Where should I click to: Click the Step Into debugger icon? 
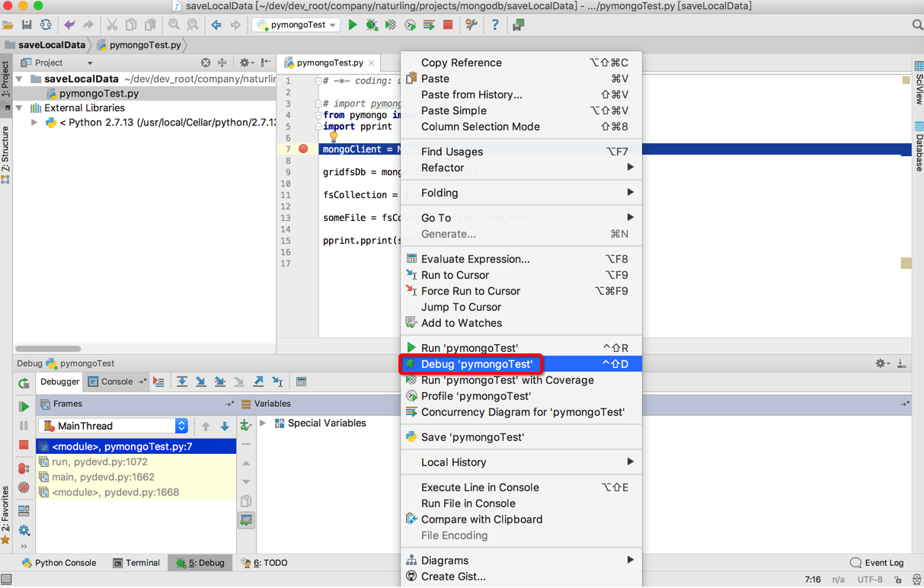[200, 382]
